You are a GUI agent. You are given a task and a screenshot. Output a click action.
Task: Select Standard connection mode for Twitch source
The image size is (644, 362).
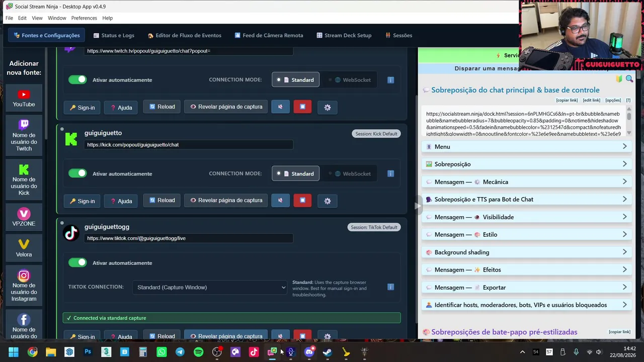coord(296,80)
